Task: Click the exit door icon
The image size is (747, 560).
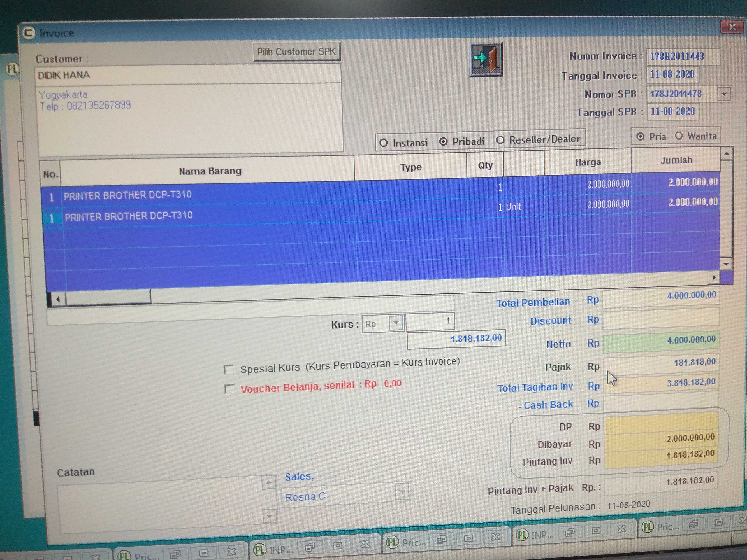Action: pos(486,59)
